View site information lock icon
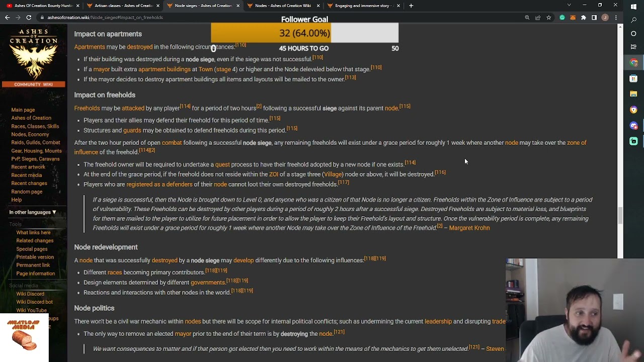This screenshot has width=644, height=362. pos(42,18)
